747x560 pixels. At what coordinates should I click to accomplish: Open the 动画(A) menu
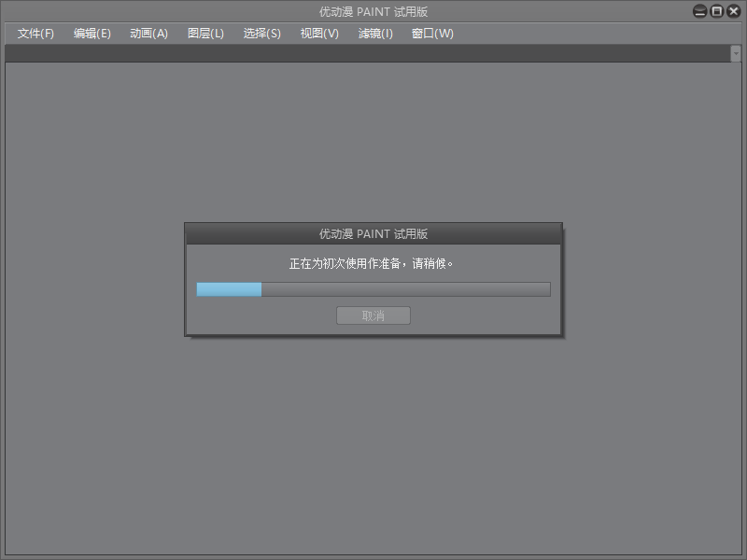point(148,34)
